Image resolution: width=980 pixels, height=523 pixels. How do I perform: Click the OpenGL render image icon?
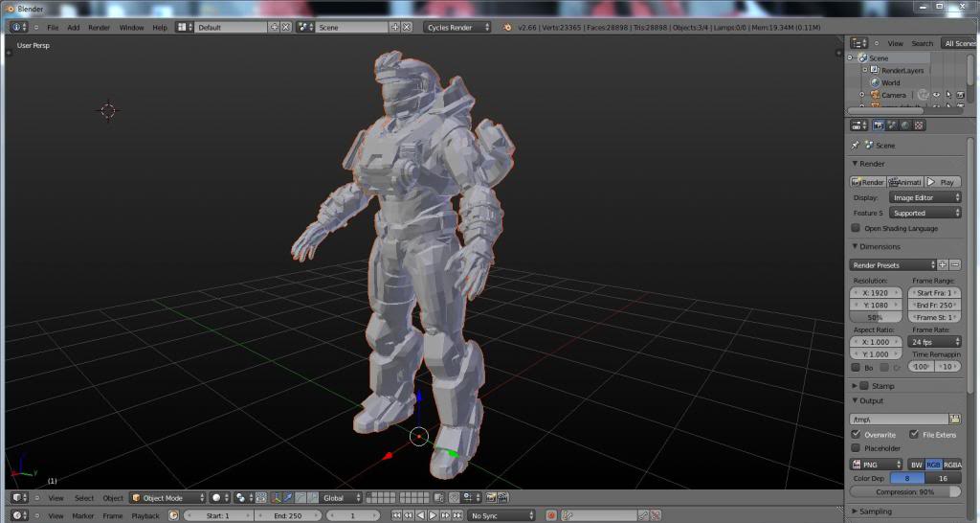click(491, 498)
